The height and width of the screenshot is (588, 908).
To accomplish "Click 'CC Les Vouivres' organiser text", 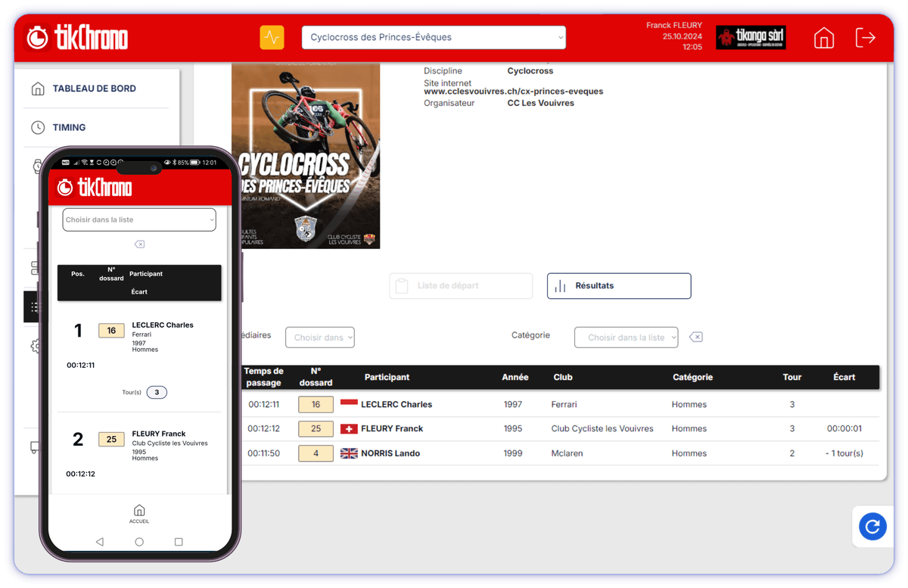I will [541, 104].
